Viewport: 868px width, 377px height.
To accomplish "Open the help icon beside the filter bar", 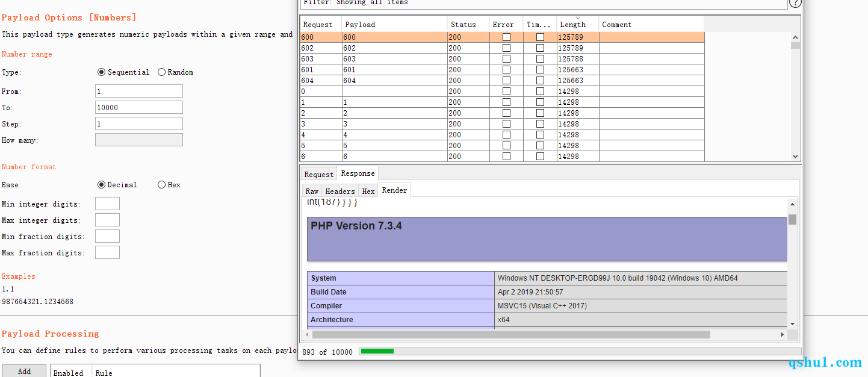I will (x=795, y=3).
